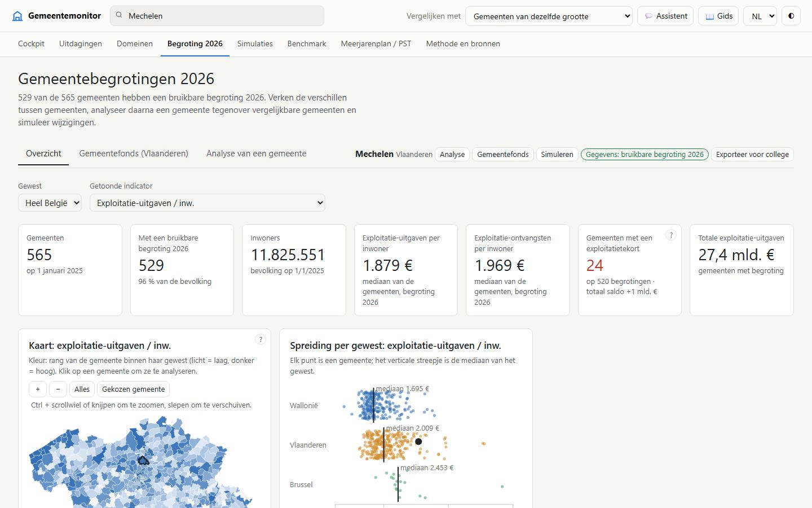Go to Methode en bronnen tab
The width and height of the screenshot is (812, 508).
pos(463,43)
